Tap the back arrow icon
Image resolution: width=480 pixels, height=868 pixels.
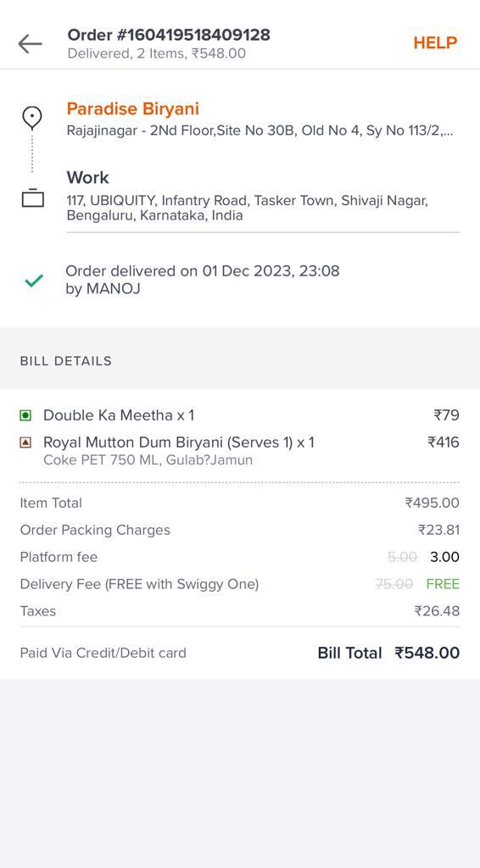click(30, 43)
